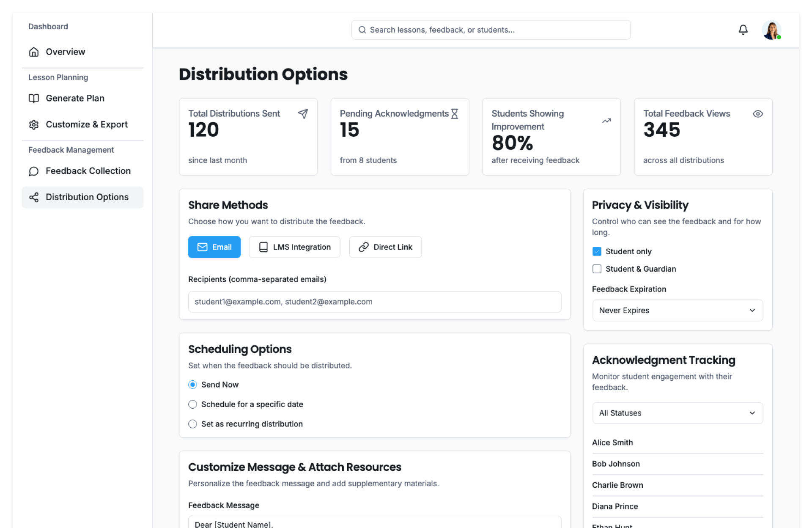Select LMS Integration share method
Viewport: 812px width, 528px height.
click(294, 247)
